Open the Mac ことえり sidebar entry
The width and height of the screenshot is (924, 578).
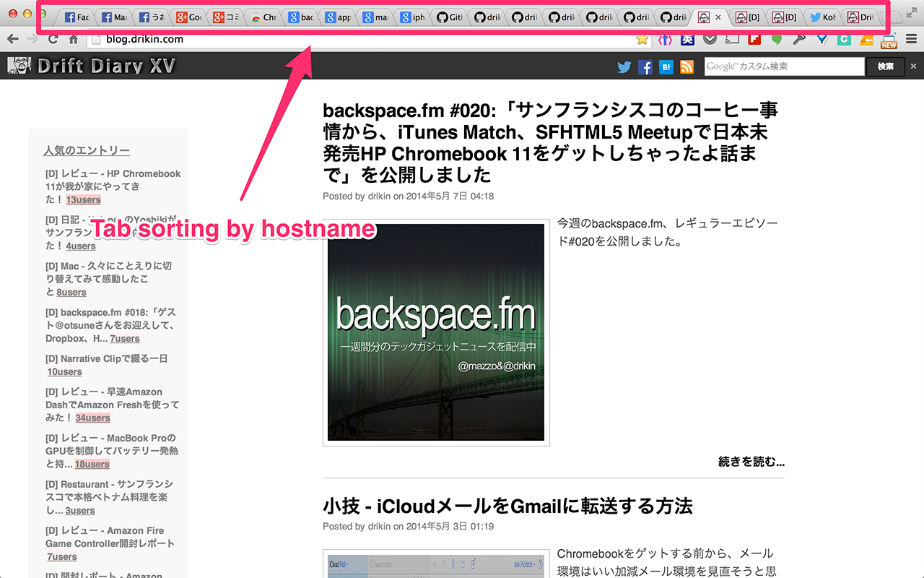pos(108,279)
